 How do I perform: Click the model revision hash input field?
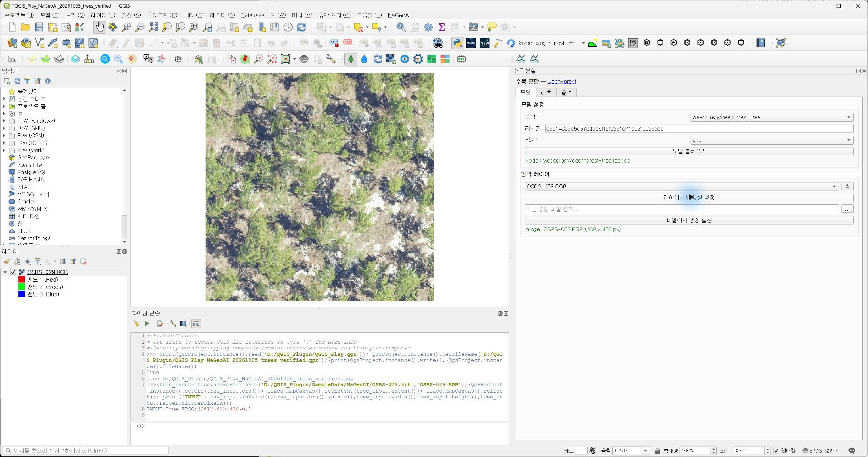tap(699, 129)
